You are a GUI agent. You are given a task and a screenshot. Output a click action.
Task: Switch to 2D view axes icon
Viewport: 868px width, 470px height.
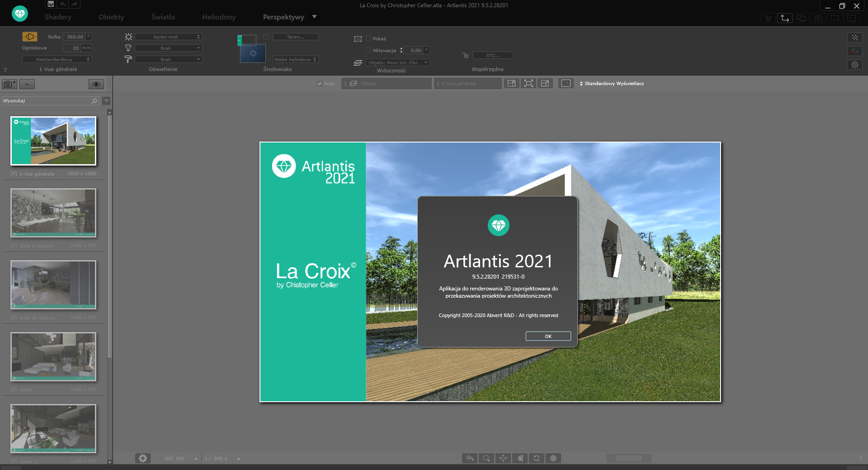click(785, 18)
